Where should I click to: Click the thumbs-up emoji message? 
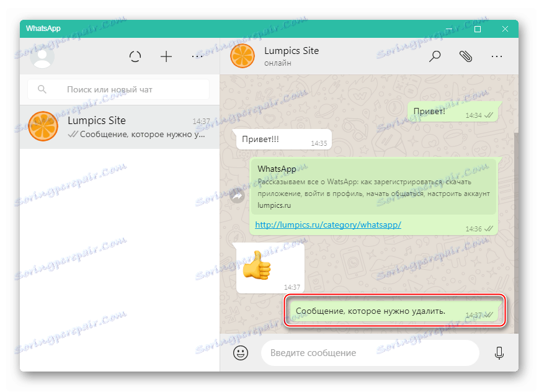pos(270,268)
